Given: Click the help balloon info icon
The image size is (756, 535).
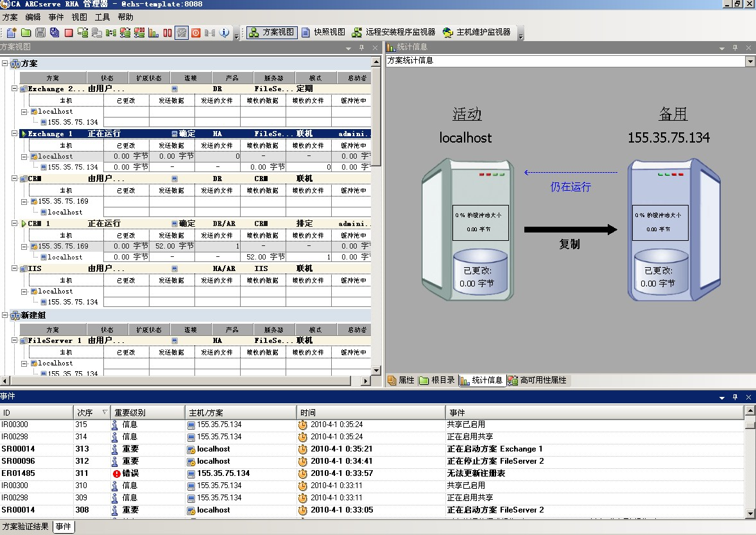Looking at the screenshot, I should pos(223,32).
